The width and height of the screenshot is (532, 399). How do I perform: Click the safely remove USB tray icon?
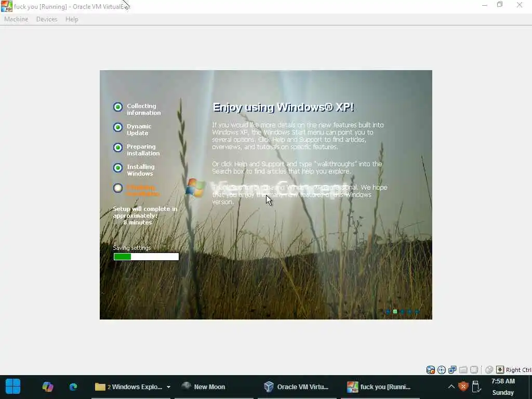tap(476, 387)
